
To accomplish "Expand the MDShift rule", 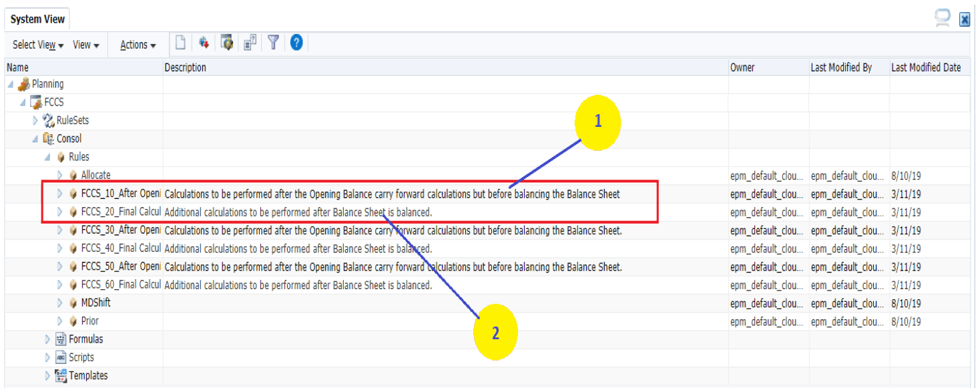I will click(61, 303).
